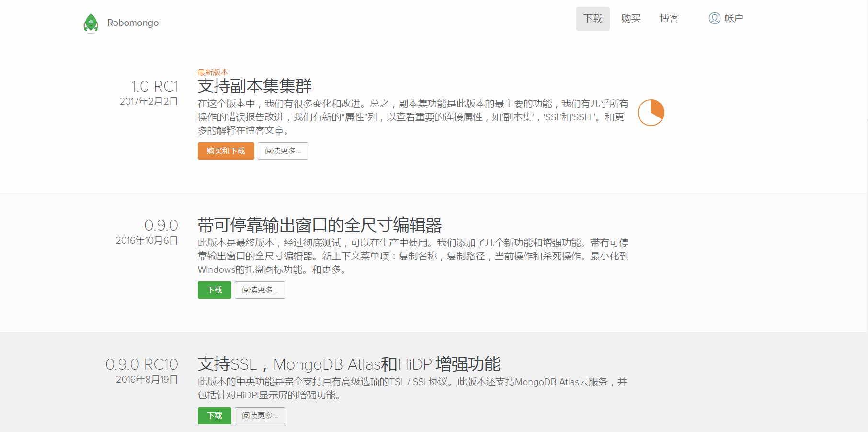Click the 最新版本 orange label

(x=213, y=72)
